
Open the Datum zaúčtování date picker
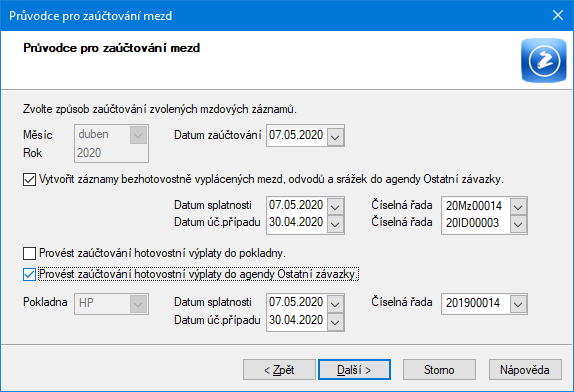[335, 136]
